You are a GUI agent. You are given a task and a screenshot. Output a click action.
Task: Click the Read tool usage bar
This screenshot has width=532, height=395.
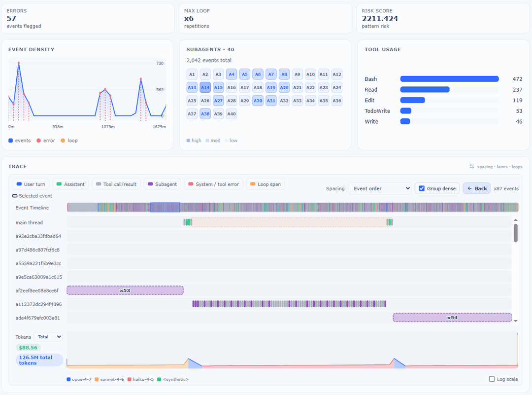(425, 90)
